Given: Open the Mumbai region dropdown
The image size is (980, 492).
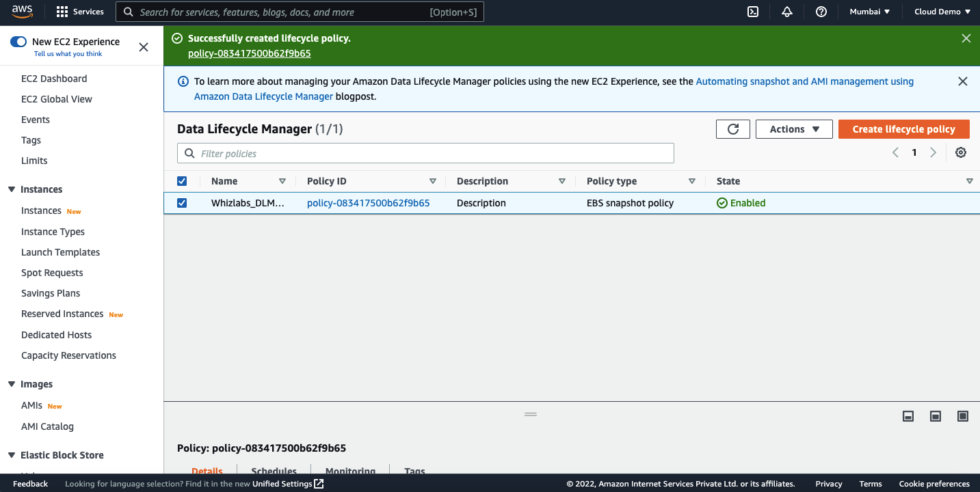Looking at the screenshot, I should [x=870, y=12].
